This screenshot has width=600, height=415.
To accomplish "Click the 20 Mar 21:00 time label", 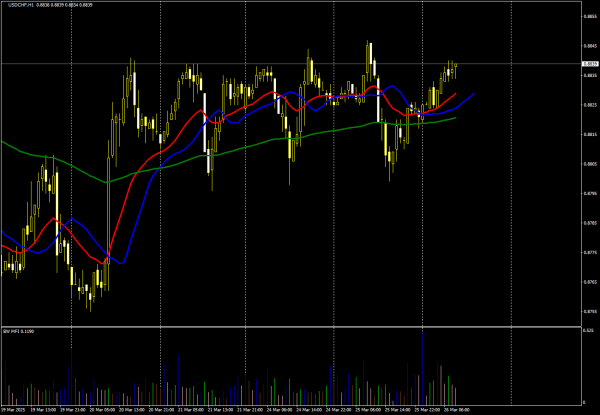I will [160, 409].
